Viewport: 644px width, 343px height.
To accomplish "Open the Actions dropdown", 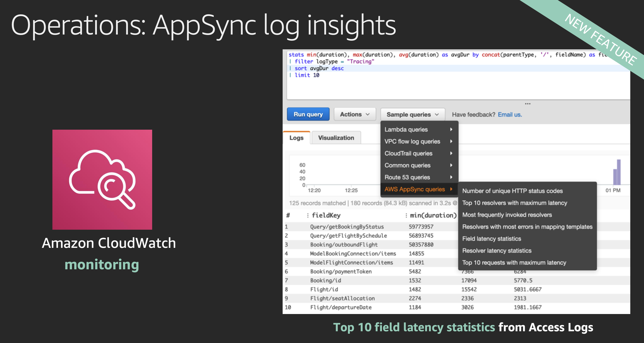I will (355, 114).
